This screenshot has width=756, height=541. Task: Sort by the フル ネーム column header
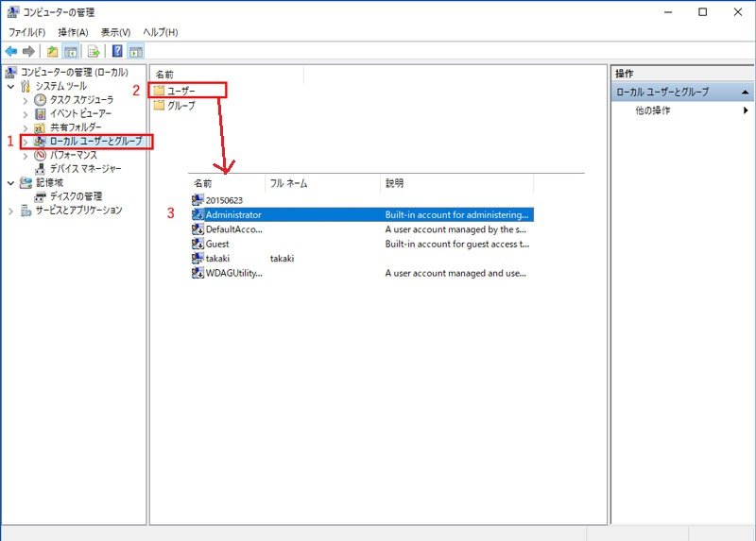click(x=289, y=183)
